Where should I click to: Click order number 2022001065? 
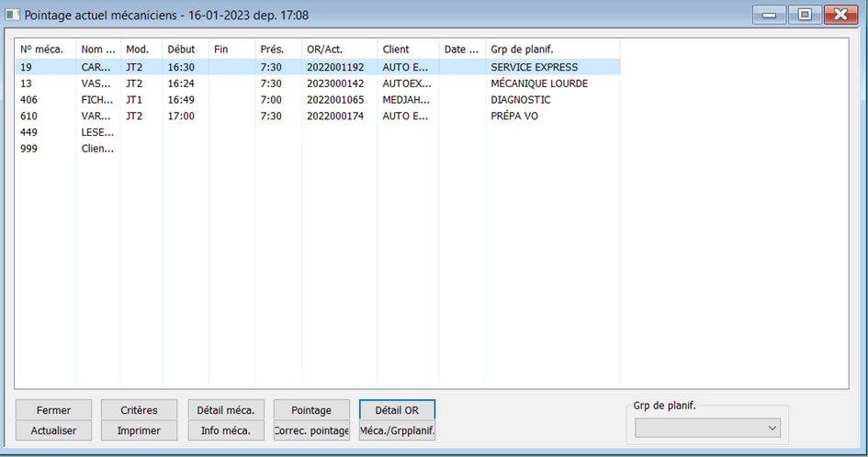click(335, 100)
